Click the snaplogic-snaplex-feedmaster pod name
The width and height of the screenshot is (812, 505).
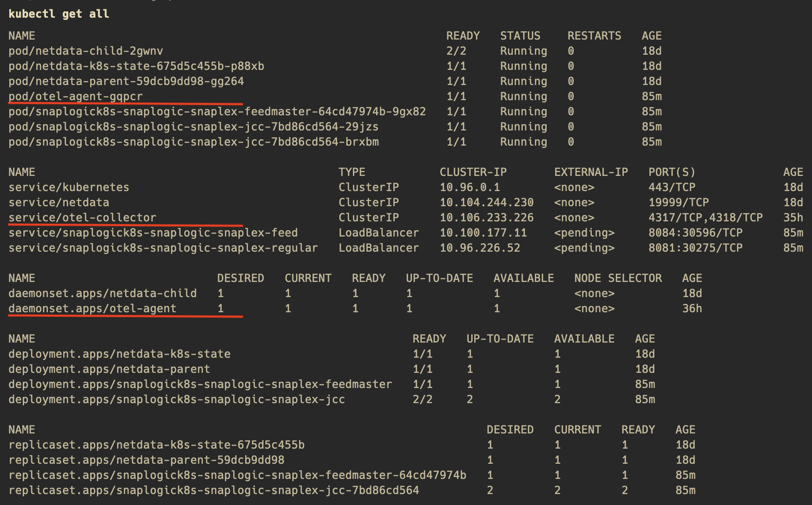click(x=217, y=111)
